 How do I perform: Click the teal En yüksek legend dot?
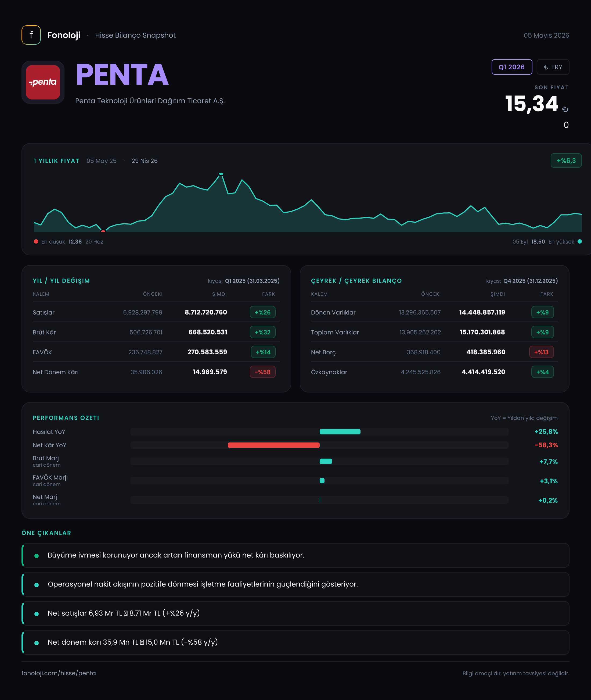[x=580, y=241]
